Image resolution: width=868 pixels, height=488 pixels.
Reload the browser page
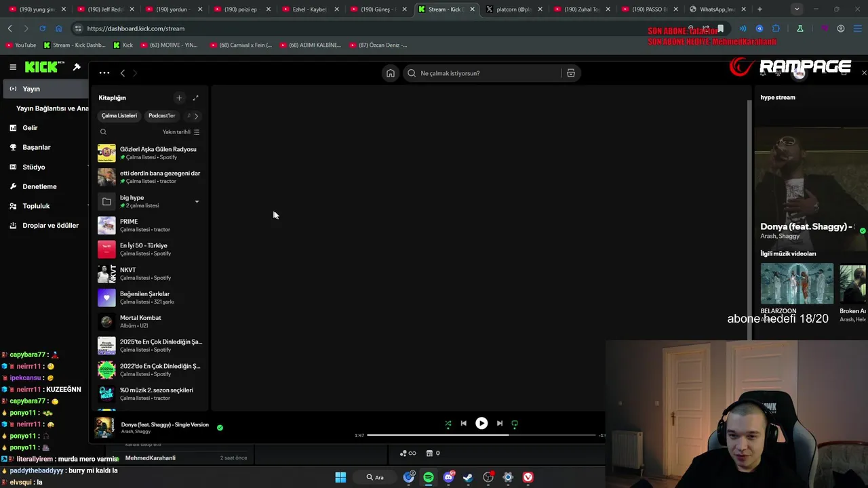click(42, 28)
